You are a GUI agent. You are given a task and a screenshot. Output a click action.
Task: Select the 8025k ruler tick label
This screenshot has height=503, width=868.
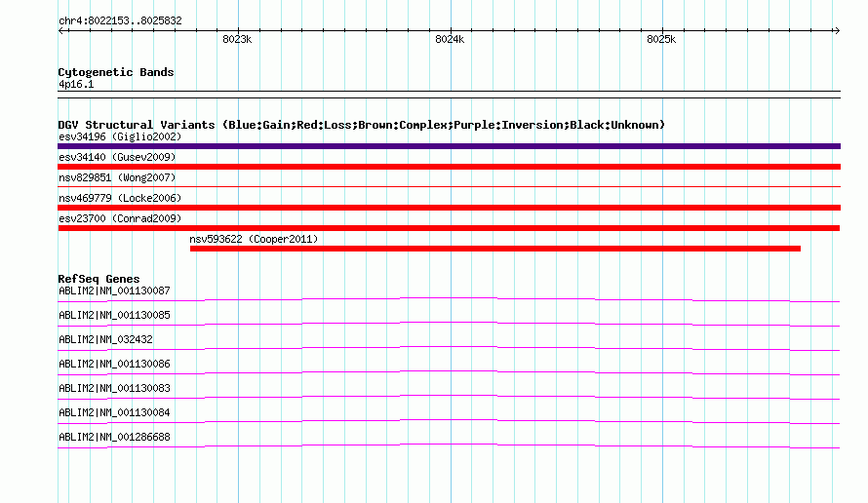(661, 39)
